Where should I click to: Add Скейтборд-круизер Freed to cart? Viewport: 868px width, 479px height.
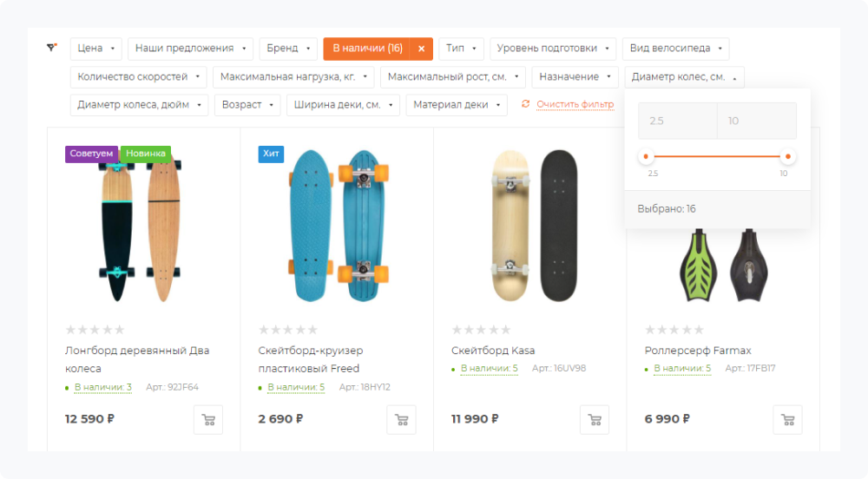(401, 420)
